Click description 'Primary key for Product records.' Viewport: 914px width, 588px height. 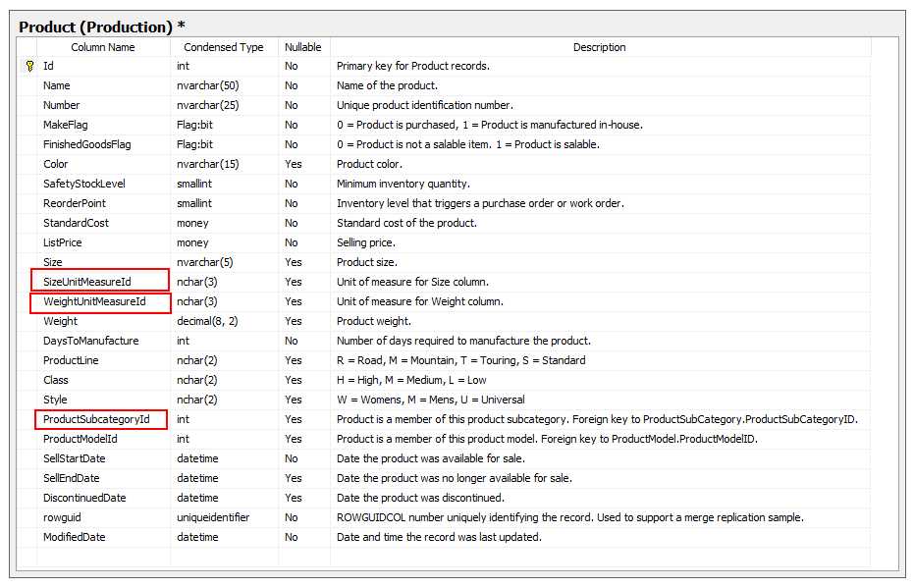[x=413, y=66]
